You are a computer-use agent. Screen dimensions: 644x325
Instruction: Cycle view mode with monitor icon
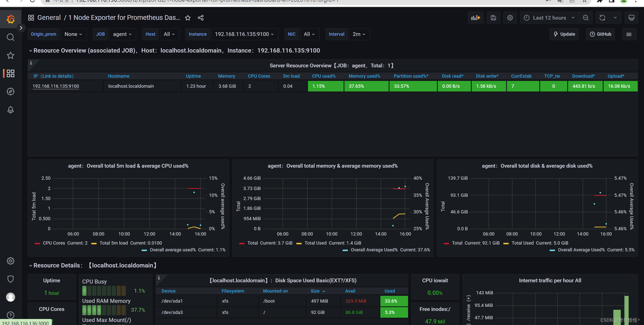(631, 18)
